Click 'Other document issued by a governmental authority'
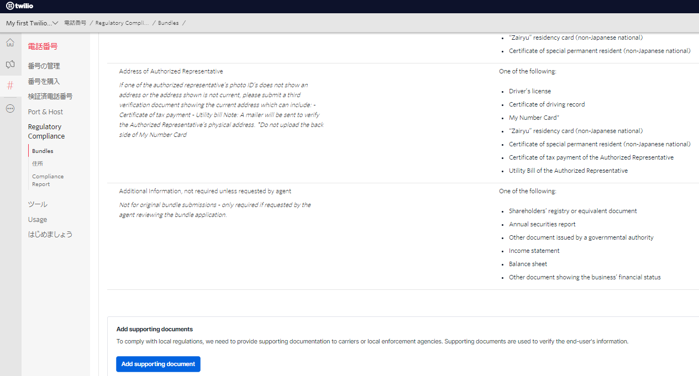 [581, 238]
